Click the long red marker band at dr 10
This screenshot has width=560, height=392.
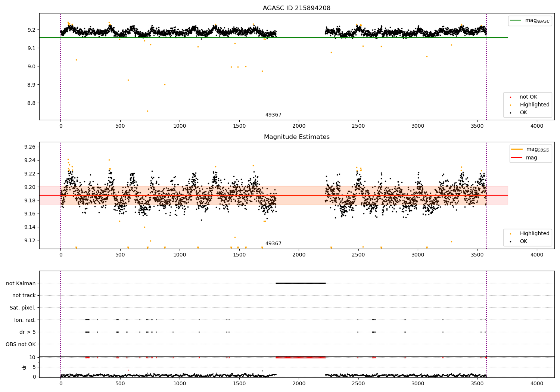coord(301,357)
